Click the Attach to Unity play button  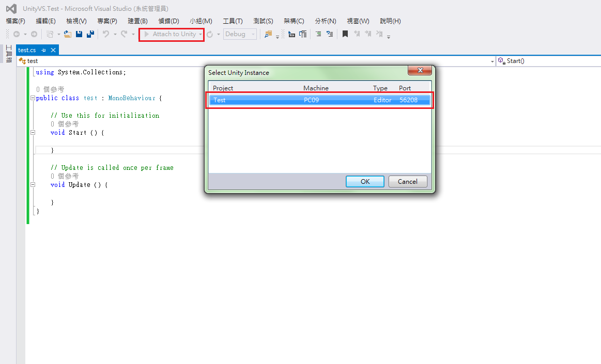coord(169,34)
